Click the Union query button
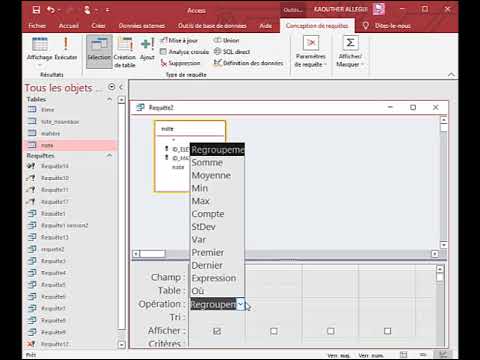The width and height of the screenshot is (480, 360). (x=226, y=40)
